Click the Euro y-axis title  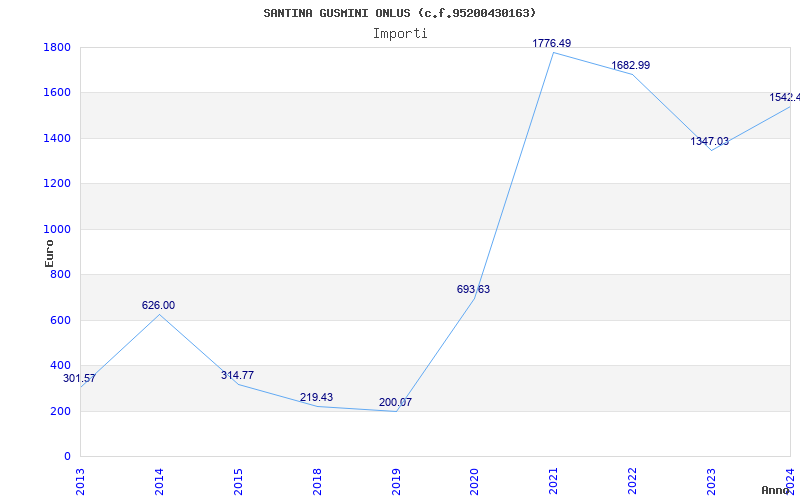point(49,253)
